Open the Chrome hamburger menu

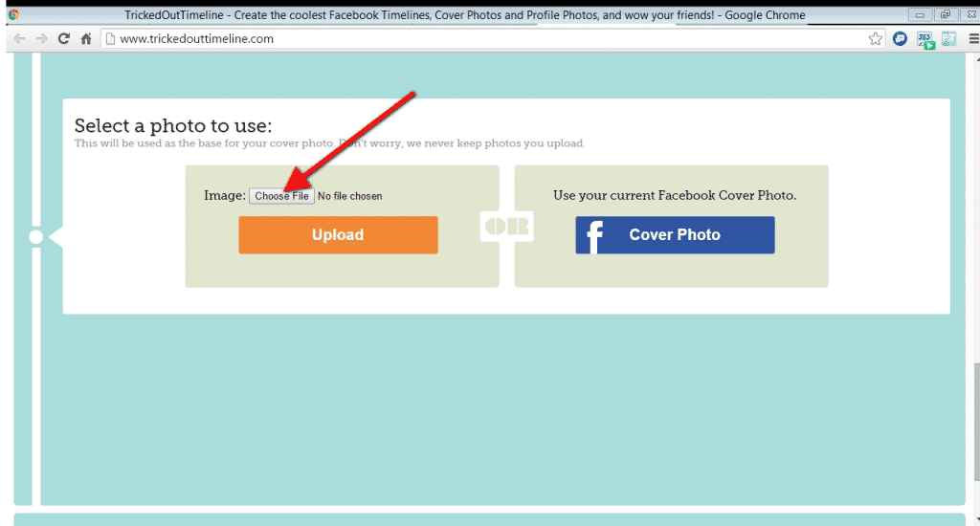point(973,38)
